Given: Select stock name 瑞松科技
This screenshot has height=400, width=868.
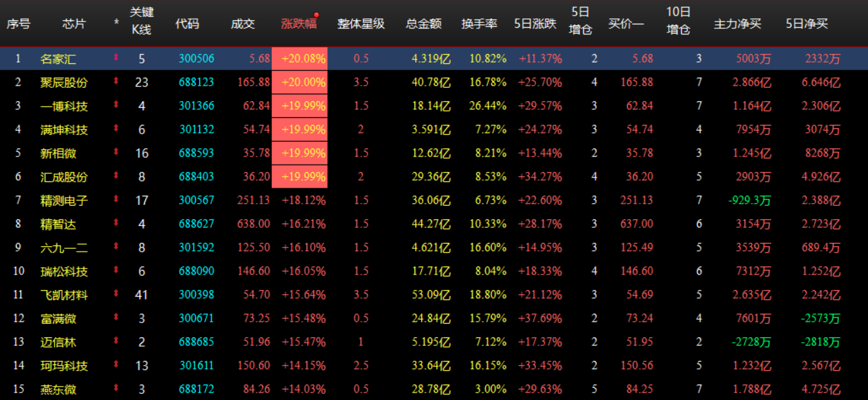Looking at the screenshot, I should point(64,271).
